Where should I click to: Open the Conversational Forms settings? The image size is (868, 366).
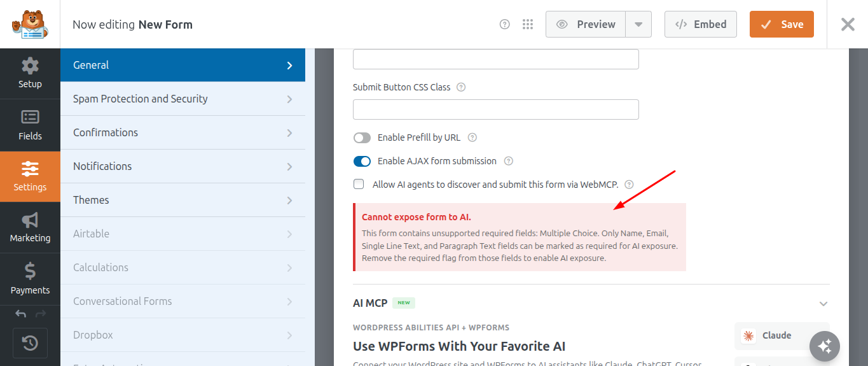183,301
